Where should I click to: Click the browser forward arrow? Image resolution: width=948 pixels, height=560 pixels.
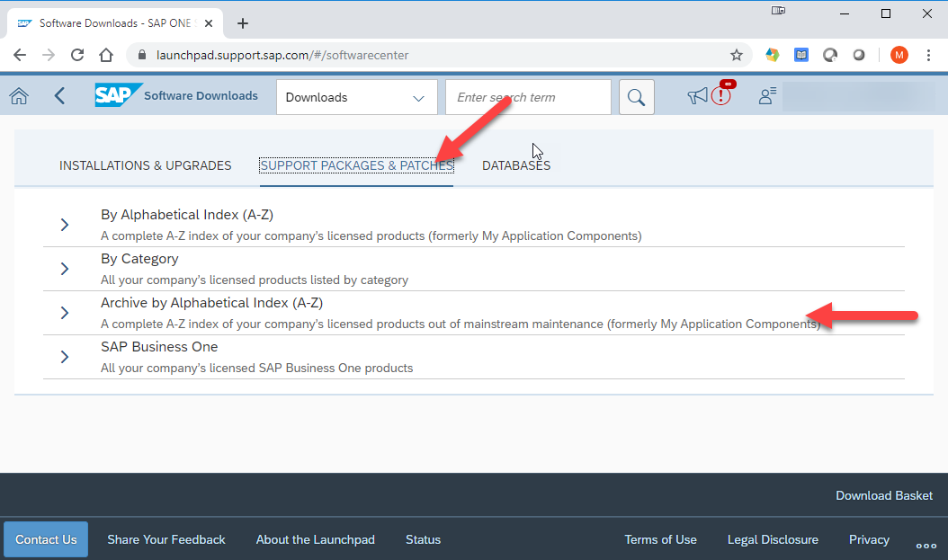(x=49, y=55)
